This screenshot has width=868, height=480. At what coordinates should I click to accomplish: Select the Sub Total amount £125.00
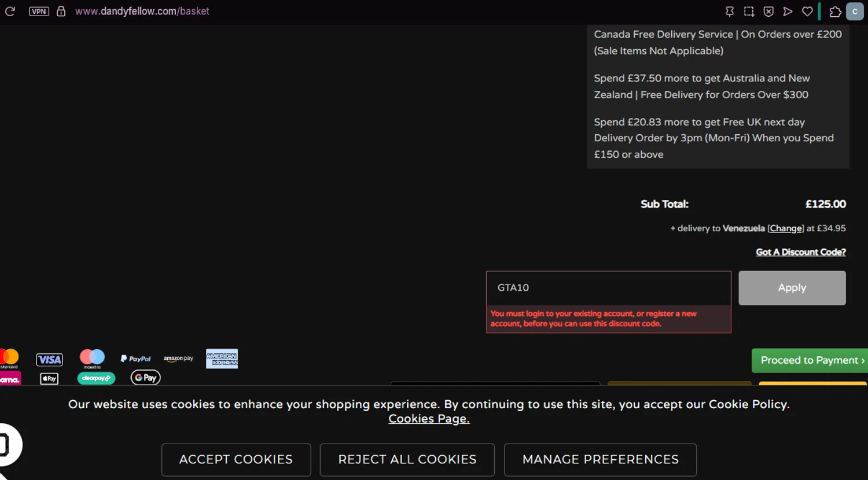click(x=826, y=204)
